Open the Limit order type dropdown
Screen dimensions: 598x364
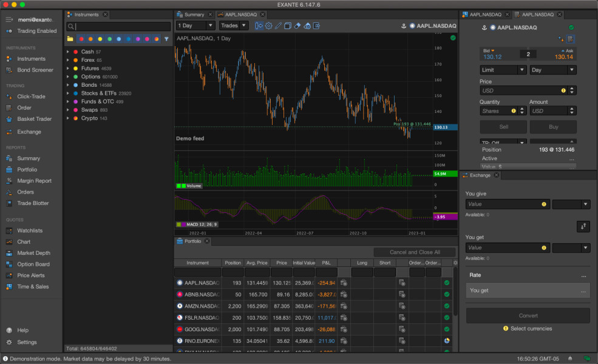point(503,70)
